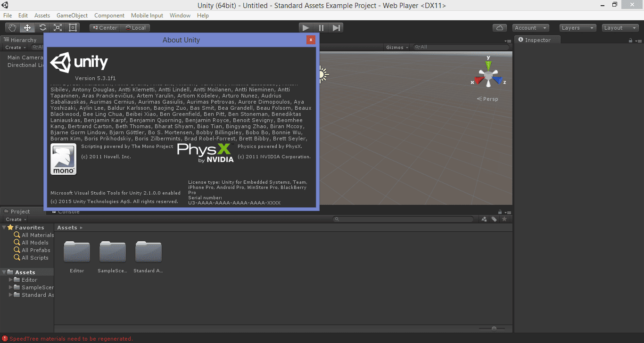
Task: Open the Gizmos dropdown in Scene view
Action: [x=397, y=47]
